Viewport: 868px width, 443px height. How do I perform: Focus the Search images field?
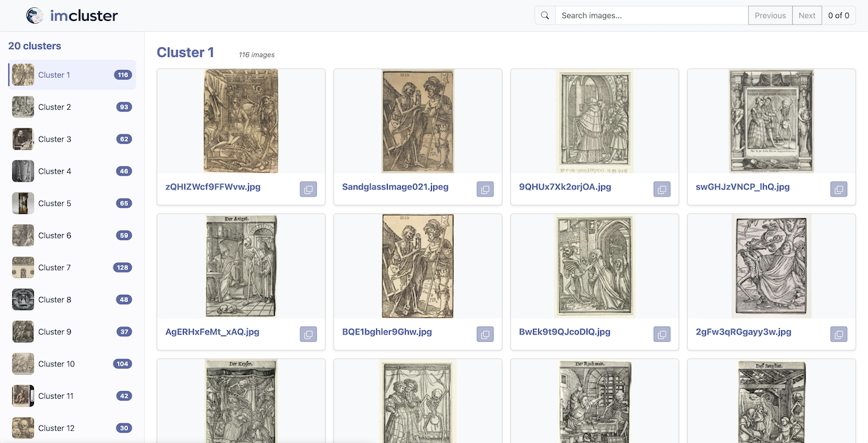pos(651,15)
